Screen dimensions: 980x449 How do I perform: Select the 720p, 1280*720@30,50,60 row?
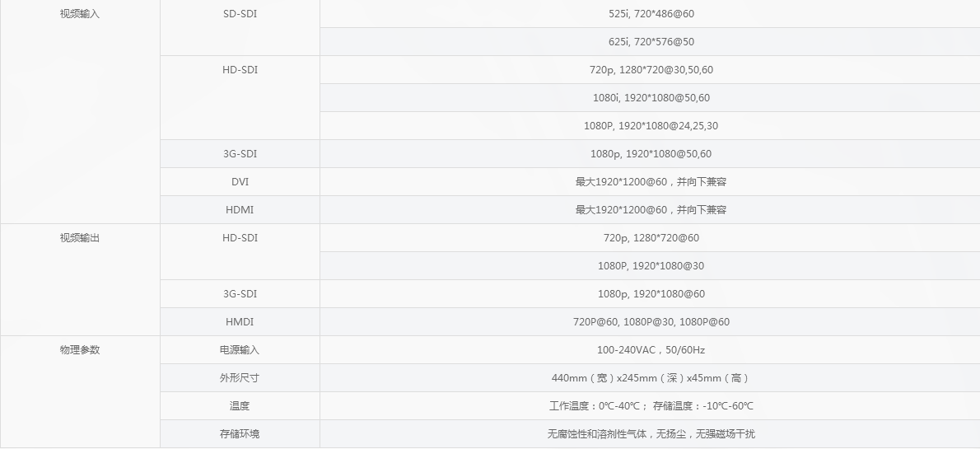(651, 70)
